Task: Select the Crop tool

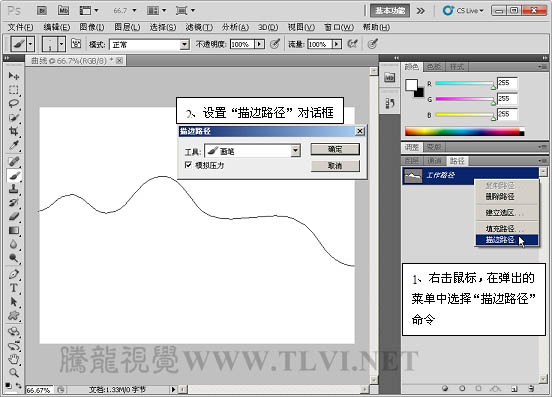Action: pyautogui.click(x=14, y=131)
